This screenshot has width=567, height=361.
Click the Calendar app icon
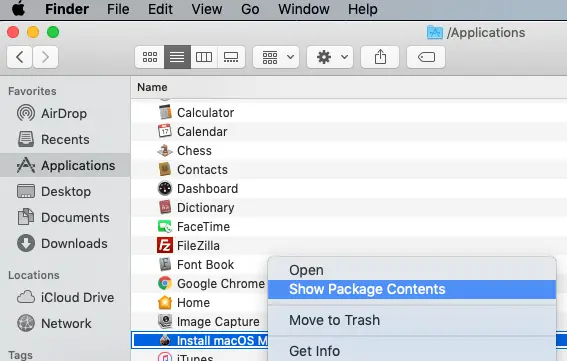tap(165, 131)
